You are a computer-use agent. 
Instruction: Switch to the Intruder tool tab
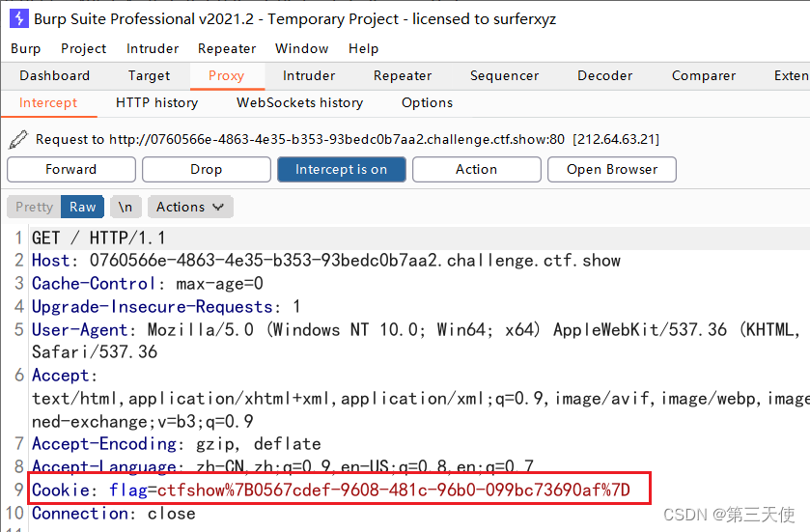click(x=309, y=76)
